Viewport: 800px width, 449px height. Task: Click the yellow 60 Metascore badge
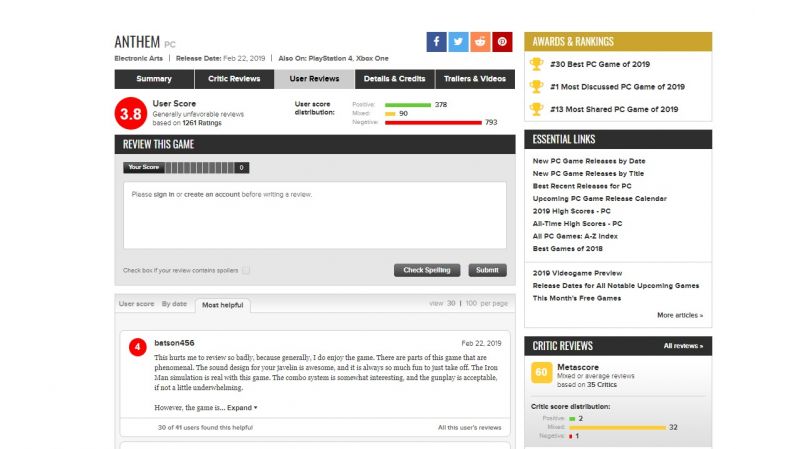[541, 372]
